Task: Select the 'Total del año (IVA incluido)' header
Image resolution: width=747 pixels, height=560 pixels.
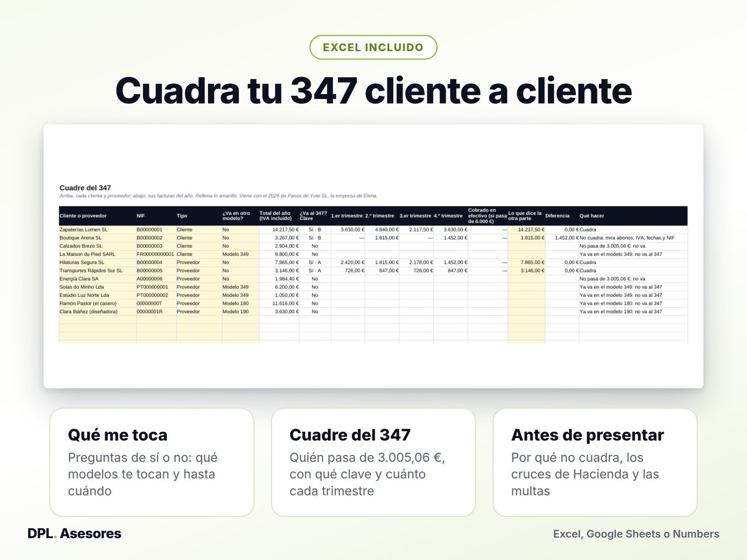Action: tap(279, 216)
